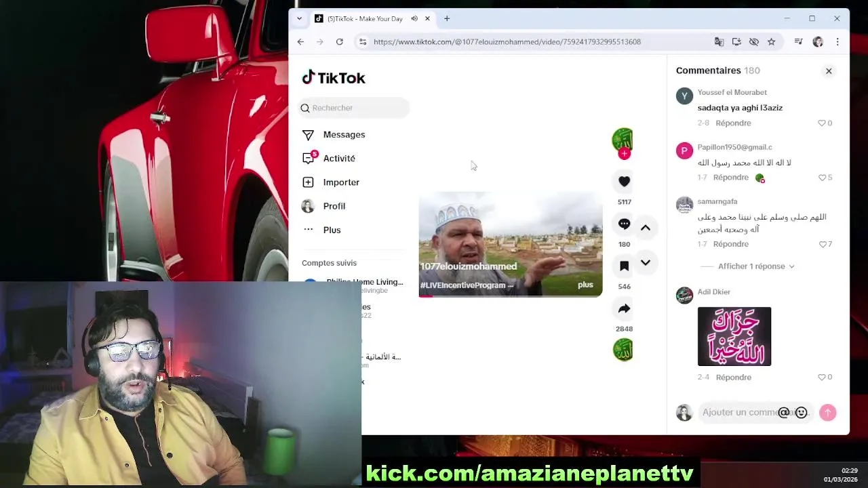
Task: Open Profil in TikTok sidebar
Action: pyautogui.click(x=323, y=206)
